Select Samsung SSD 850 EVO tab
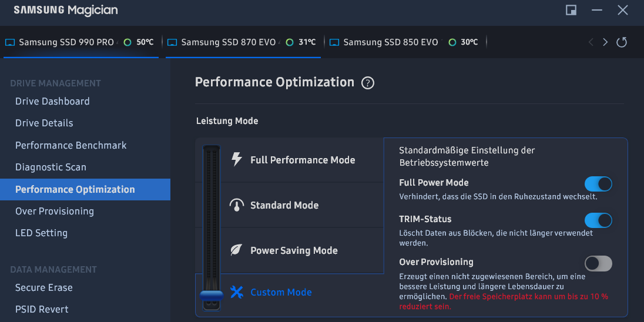 405,42
